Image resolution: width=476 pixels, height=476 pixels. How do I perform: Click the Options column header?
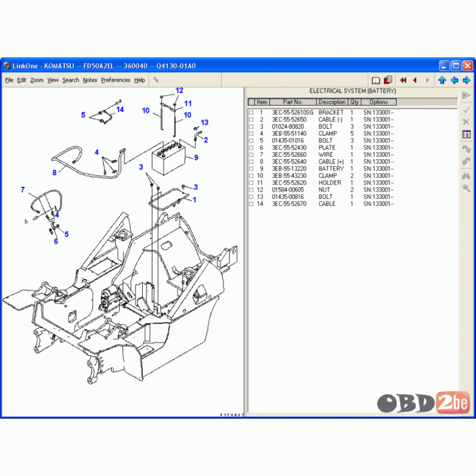378,102
